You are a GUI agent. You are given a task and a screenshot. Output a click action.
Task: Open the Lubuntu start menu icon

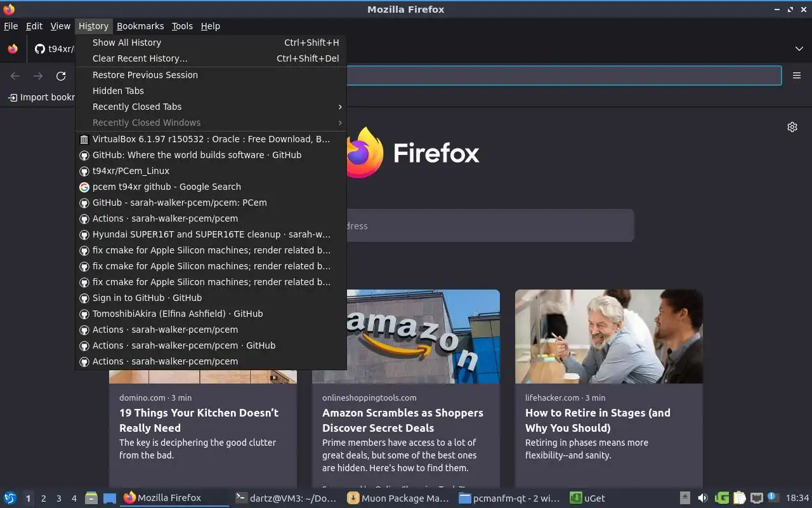[10, 498]
